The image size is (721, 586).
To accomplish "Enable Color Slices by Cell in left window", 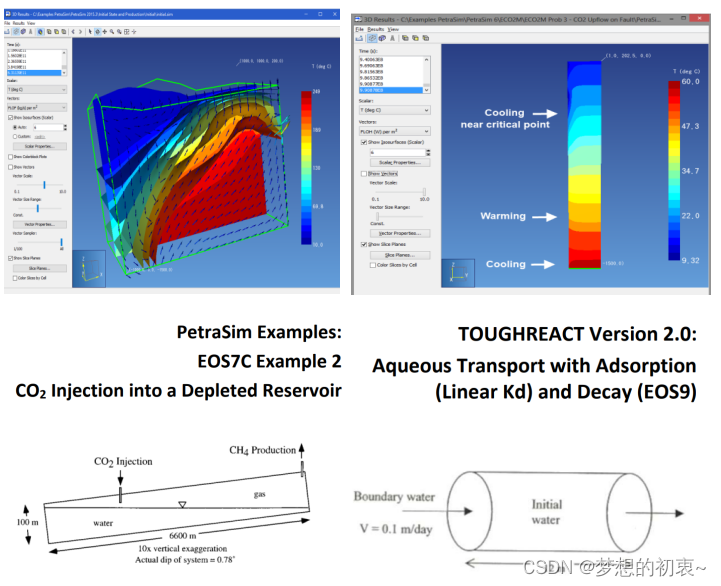I will [15, 278].
